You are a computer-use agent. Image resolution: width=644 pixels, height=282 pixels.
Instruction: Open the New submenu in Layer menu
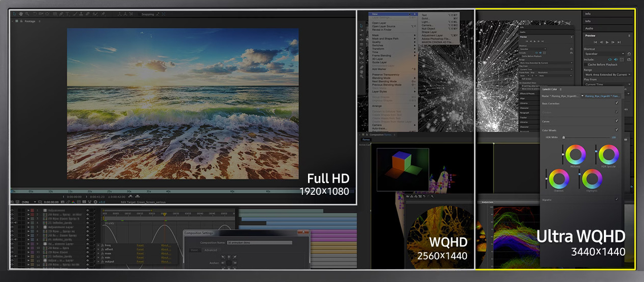(x=393, y=14)
